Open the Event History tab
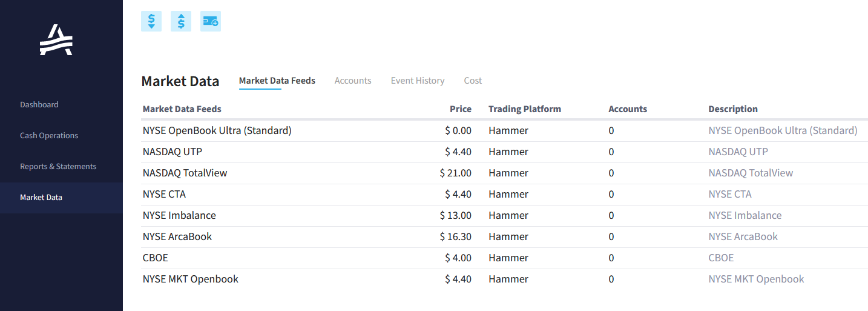This screenshot has width=868, height=311. click(418, 81)
